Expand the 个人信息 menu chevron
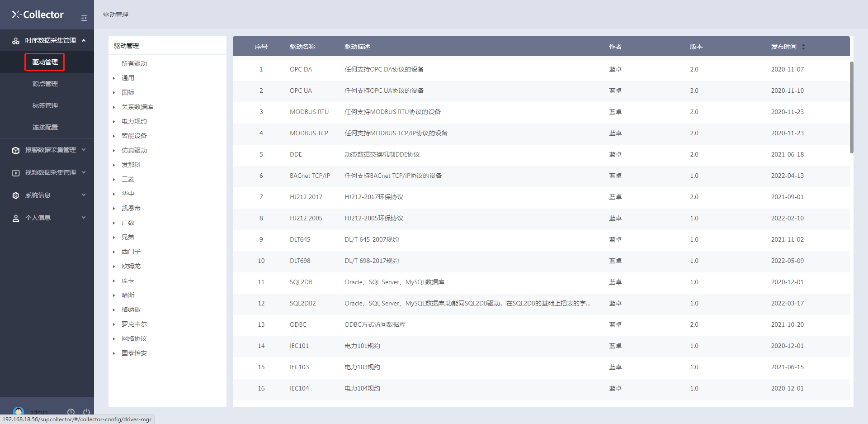 84,218
